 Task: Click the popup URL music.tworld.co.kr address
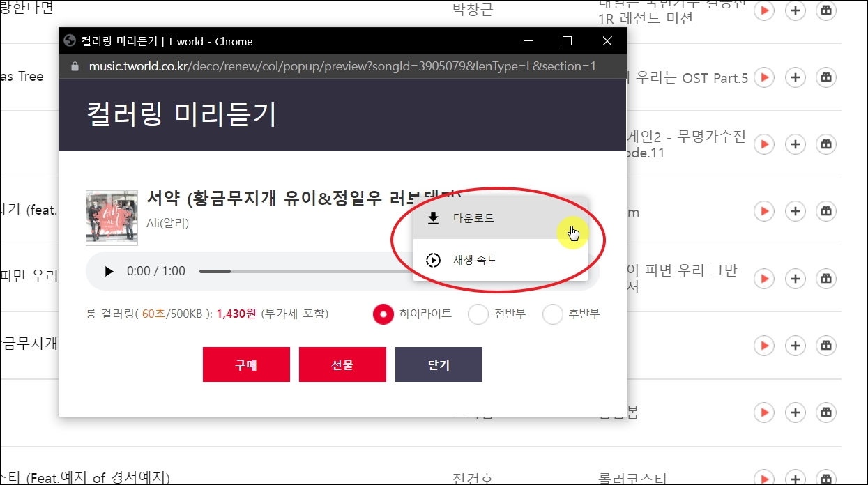point(342,66)
